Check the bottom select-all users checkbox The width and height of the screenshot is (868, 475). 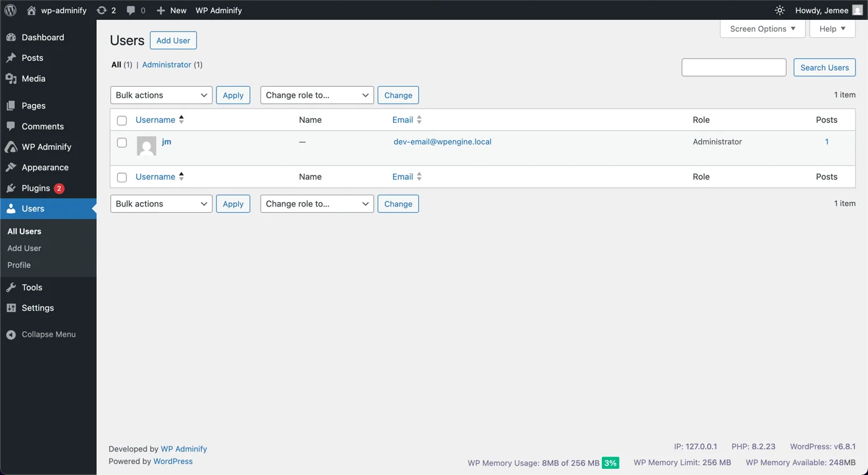coord(122,177)
